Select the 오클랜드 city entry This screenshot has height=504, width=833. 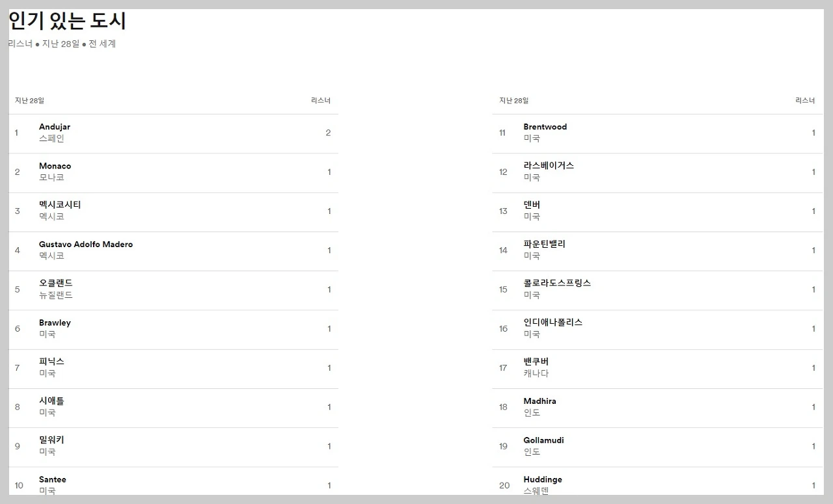pyautogui.click(x=56, y=283)
